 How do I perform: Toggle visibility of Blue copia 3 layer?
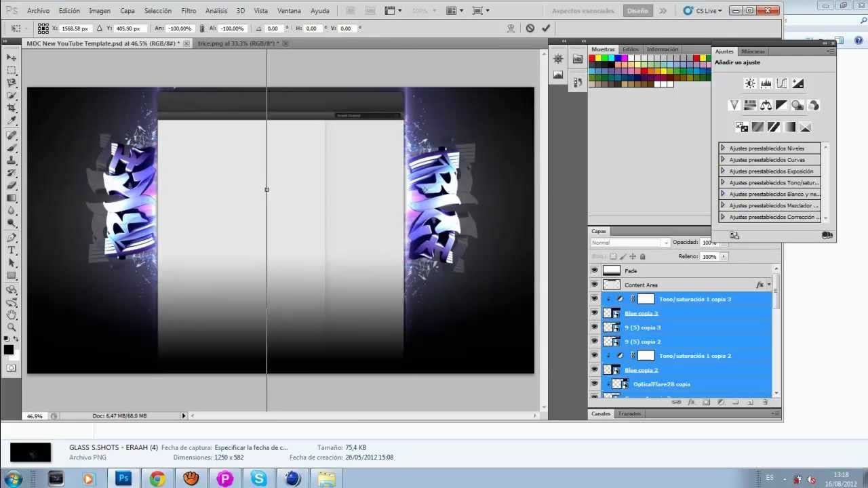(x=595, y=313)
